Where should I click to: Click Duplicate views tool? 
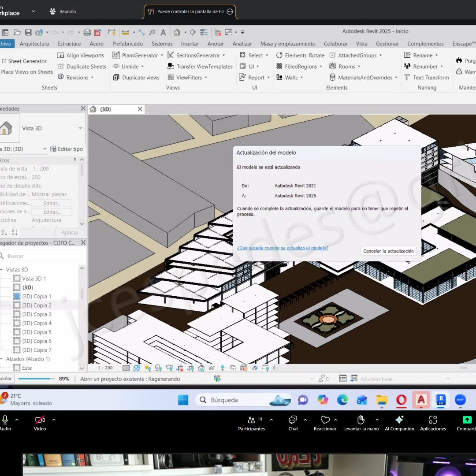136,78
